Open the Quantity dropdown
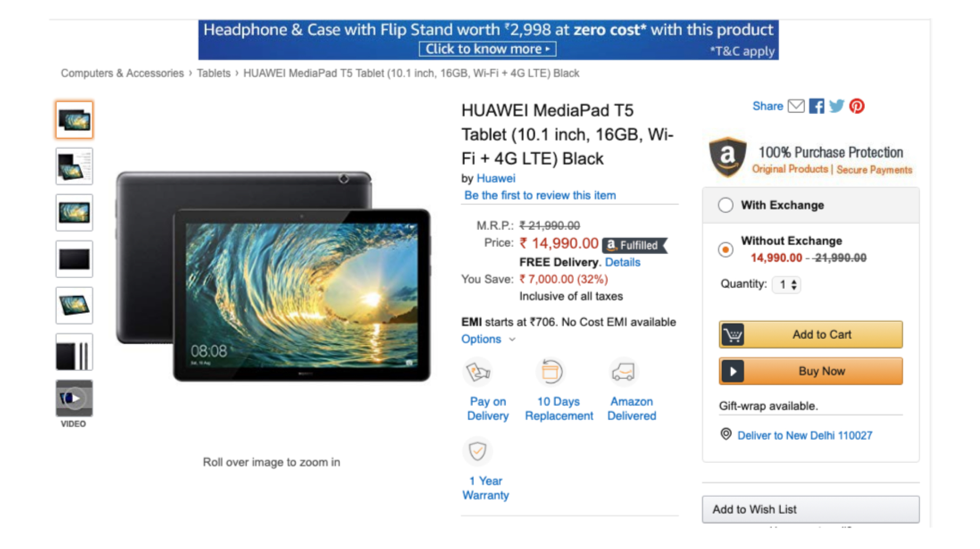This screenshot has width=980, height=549. click(x=786, y=285)
